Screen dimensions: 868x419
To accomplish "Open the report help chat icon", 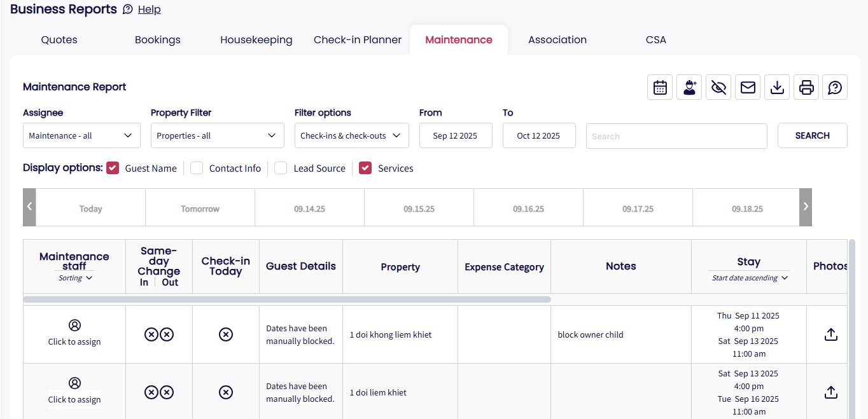I will (835, 88).
